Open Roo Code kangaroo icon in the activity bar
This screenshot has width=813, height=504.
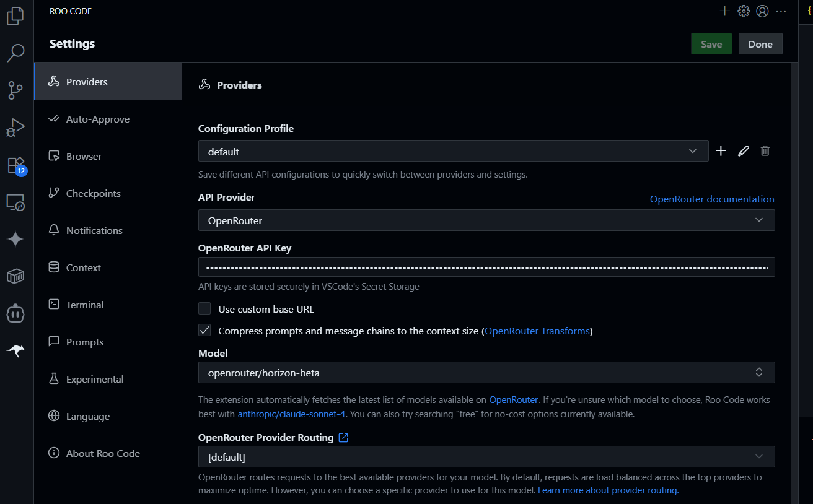click(x=15, y=351)
